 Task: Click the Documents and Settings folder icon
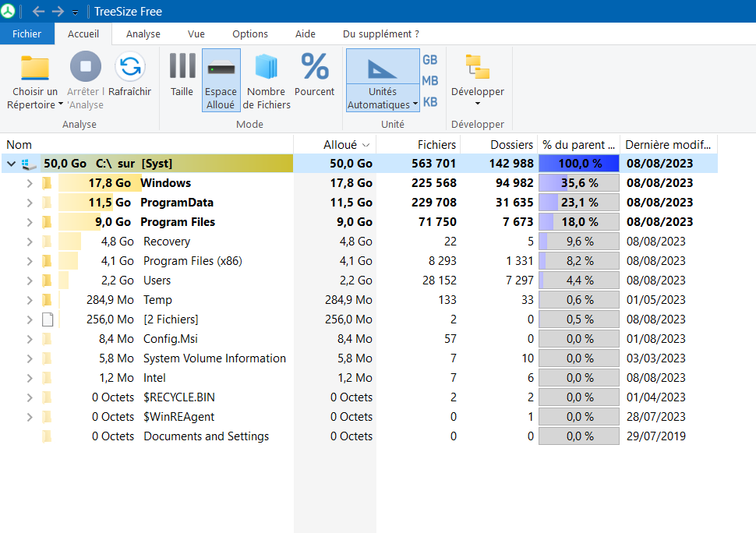click(x=47, y=436)
